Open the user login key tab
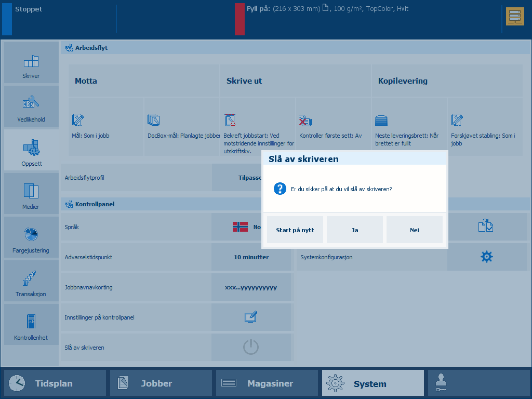 (478, 383)
